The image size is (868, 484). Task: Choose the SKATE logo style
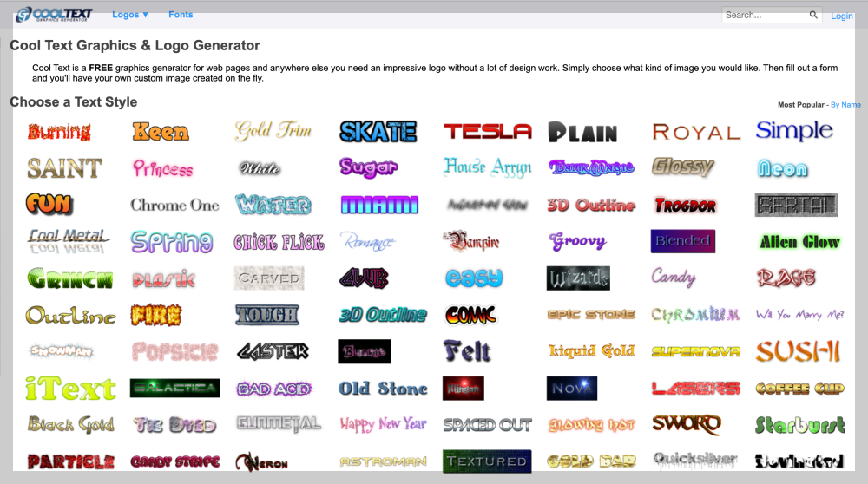point(378,132)
